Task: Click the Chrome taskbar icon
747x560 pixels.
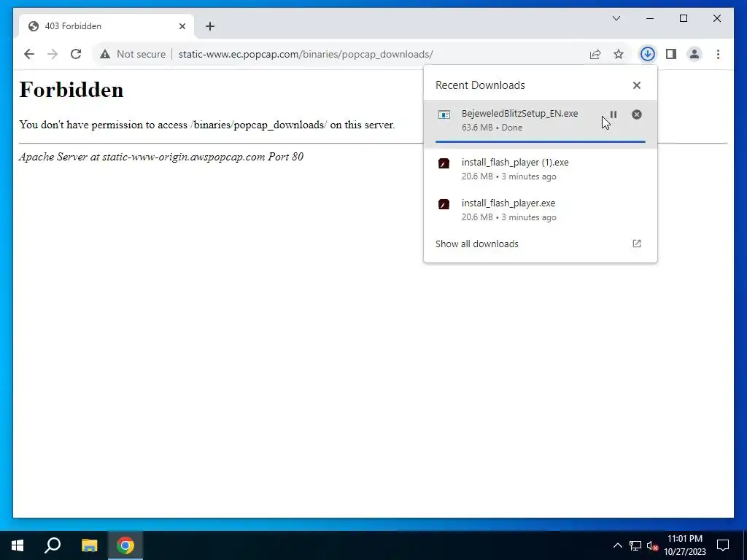Action: click(125, 545)
